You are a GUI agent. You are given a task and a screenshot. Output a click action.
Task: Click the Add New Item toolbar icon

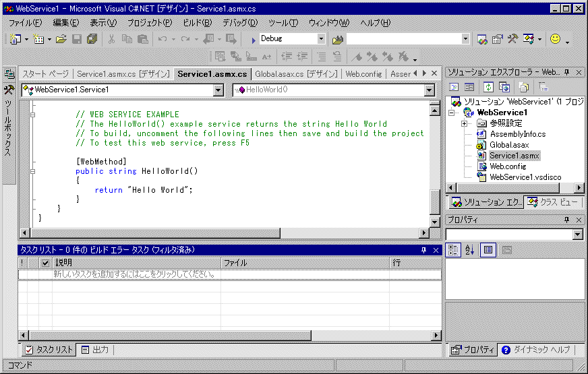38,38
